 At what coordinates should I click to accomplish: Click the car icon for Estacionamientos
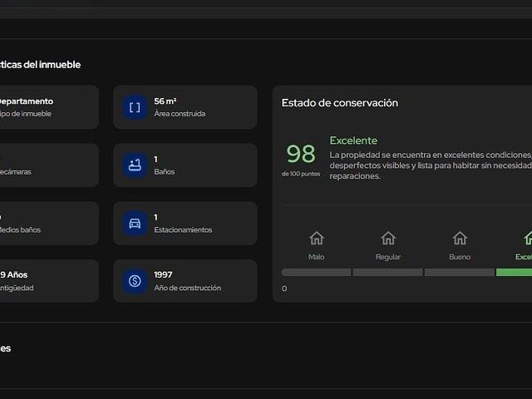[x=135, y=224]
